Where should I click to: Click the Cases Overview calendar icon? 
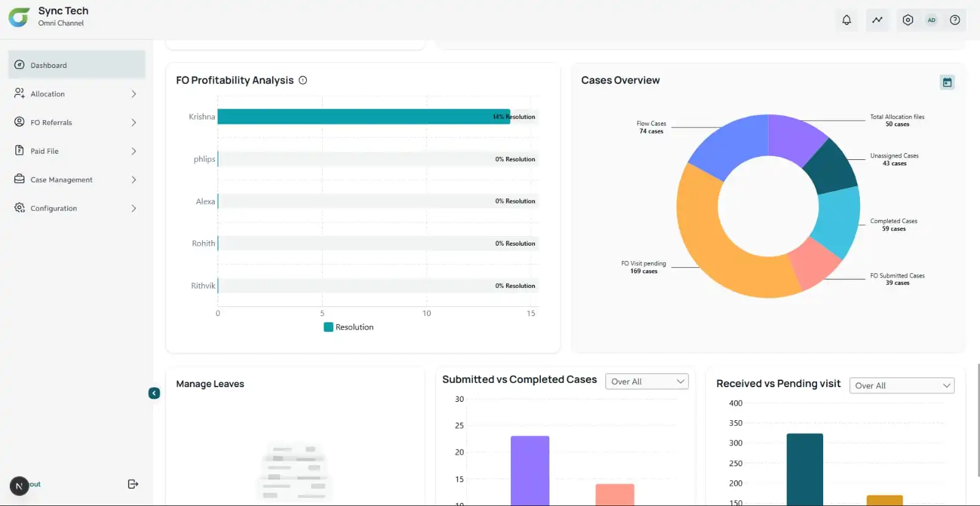coord(947,82)
